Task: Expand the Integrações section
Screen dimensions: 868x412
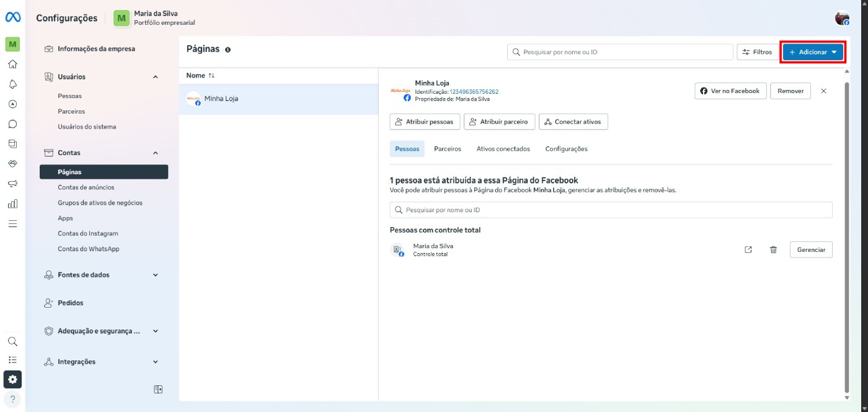Action: (155, 362)
